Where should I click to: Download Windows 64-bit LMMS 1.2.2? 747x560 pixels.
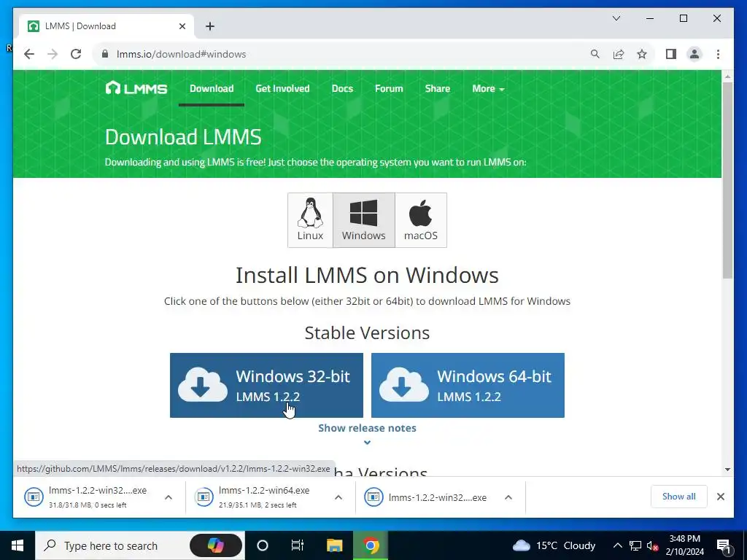tap(468, 385)
